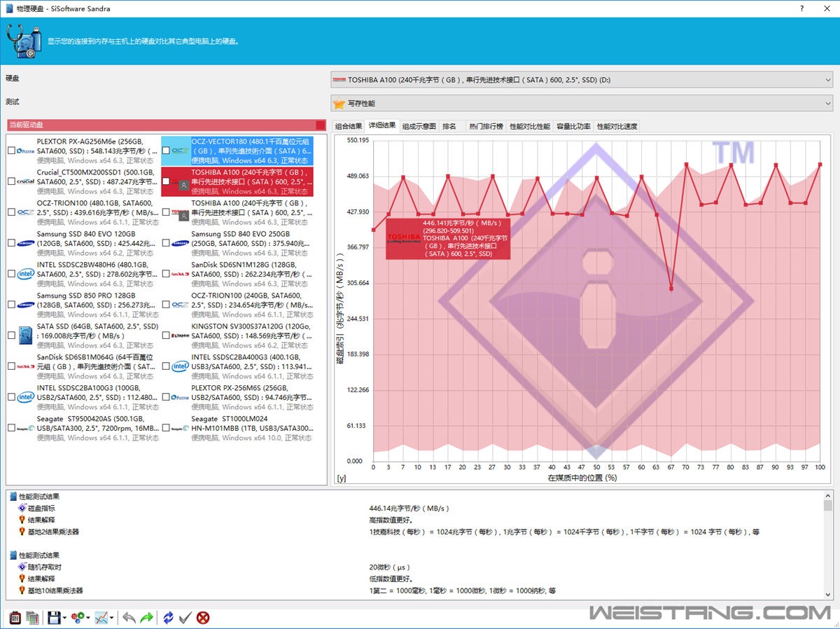The height and width of the screenshot is (629, 840).
Task: Click the red TOSHIBA tooltip box in chart
Action: [x=448, y=238]
